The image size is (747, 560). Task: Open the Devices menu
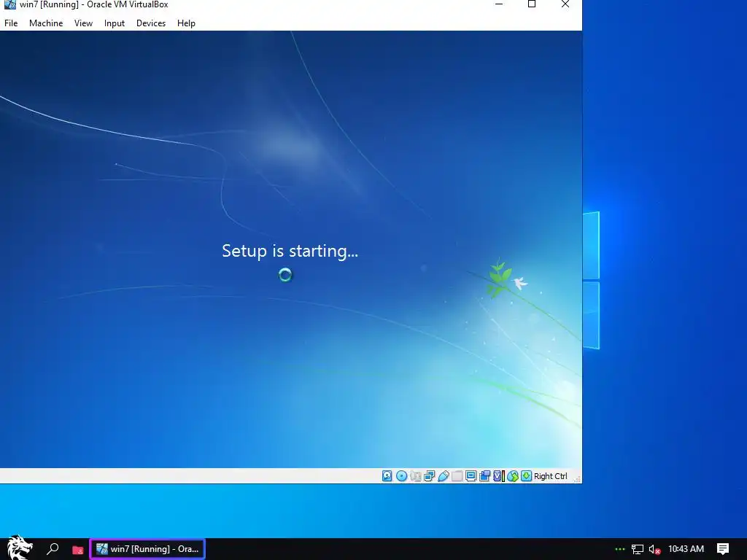(x=151, y=23)
